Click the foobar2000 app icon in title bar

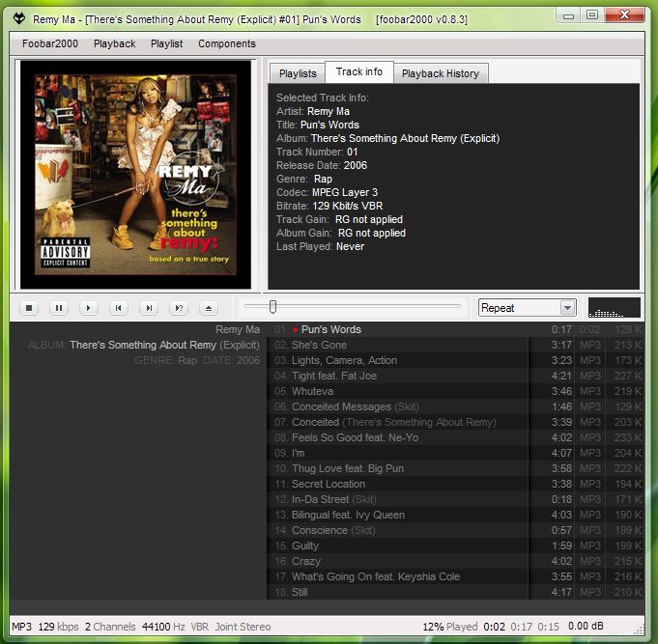point(19,18)
